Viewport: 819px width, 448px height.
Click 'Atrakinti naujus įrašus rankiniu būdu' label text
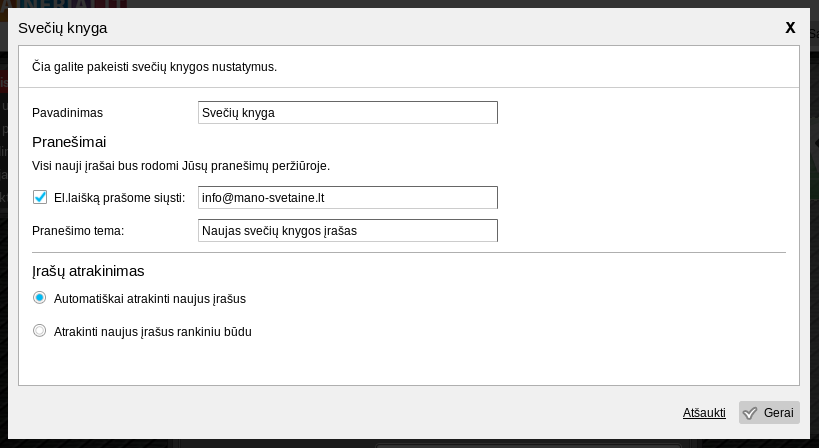[152, 332]
